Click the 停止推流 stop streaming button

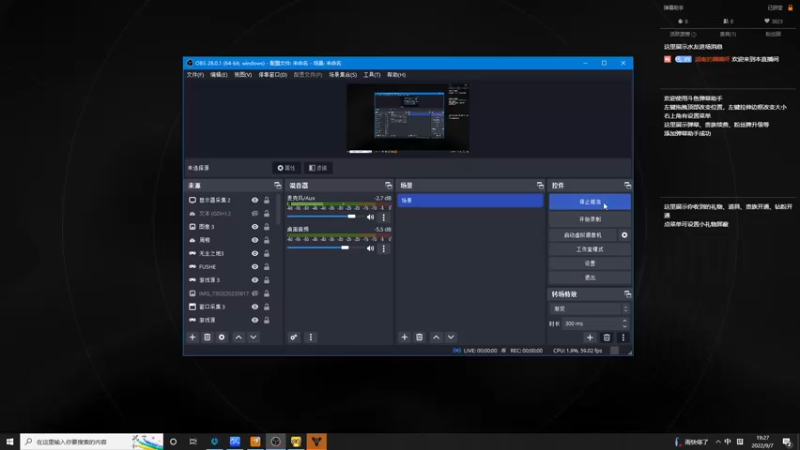(x=590, y=202)
